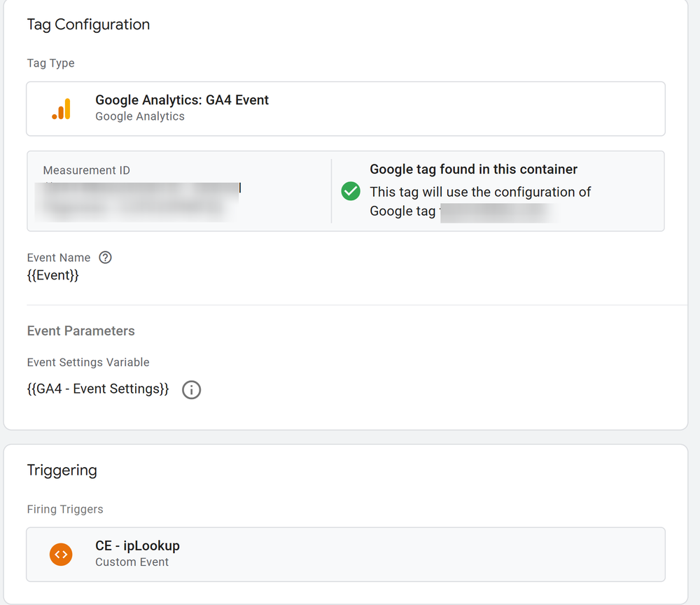Click info icon next to GA4 Event Settings
Viewport: 700px width, 605px height.
(x=192, y=390)
